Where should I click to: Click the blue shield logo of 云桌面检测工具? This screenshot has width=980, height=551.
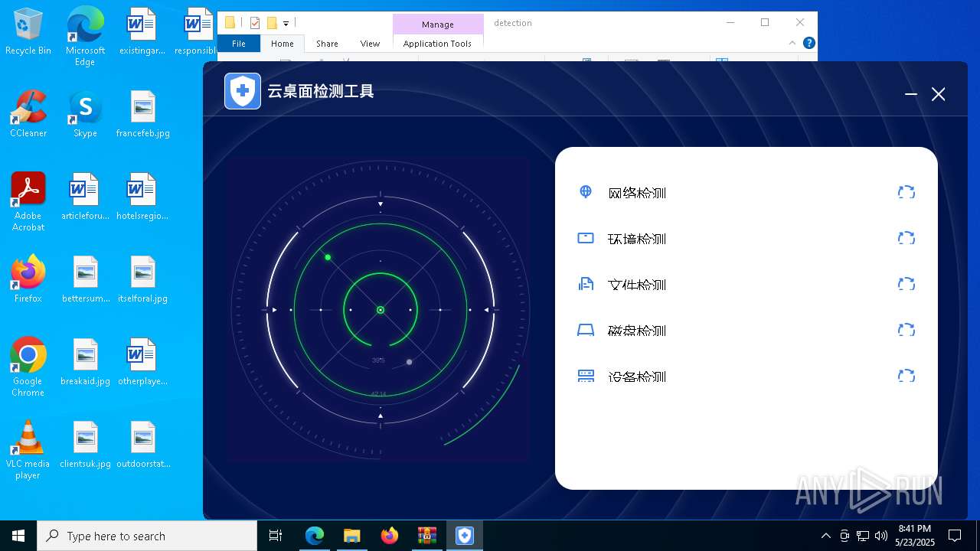[x=243, y=91]
